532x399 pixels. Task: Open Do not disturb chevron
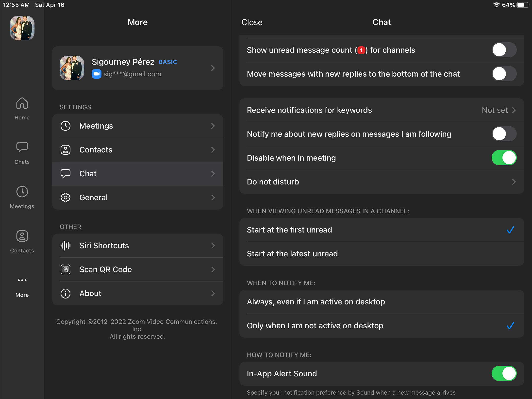[514, 182]
